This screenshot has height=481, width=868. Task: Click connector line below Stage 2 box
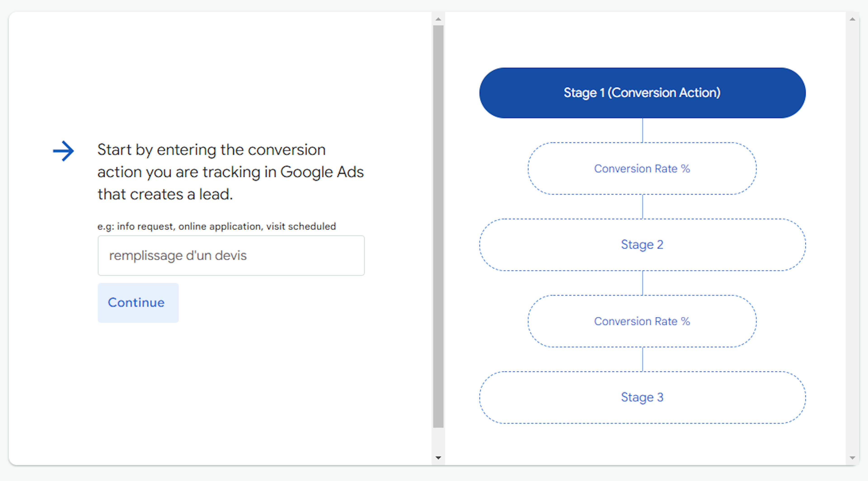coord(642,283)
